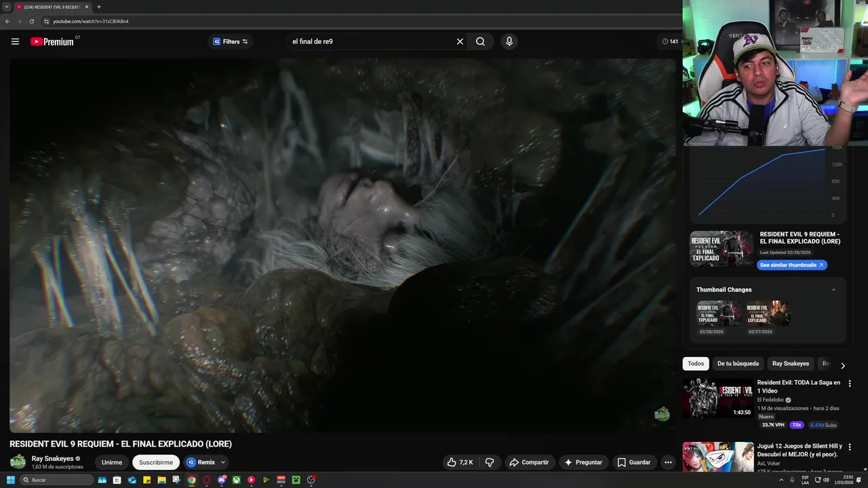Clear the search query with the X
Viewport: 868px width, 488px height.
pos(460,41)
